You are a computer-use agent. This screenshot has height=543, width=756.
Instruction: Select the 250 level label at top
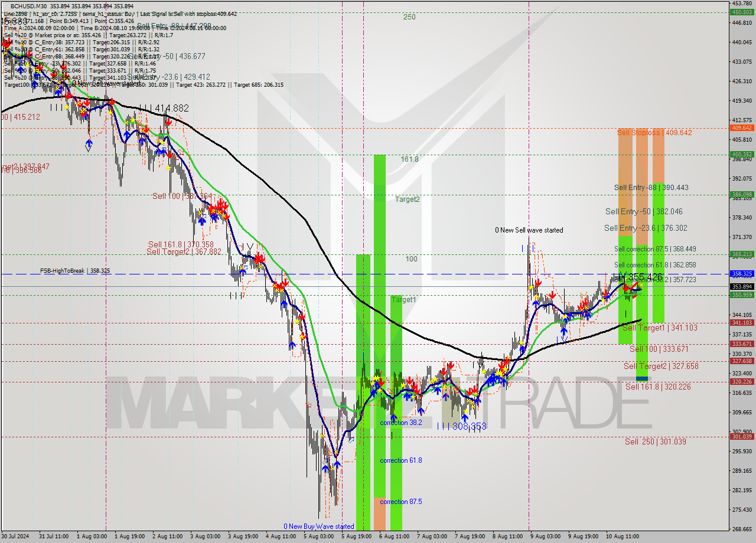[409, 17]
